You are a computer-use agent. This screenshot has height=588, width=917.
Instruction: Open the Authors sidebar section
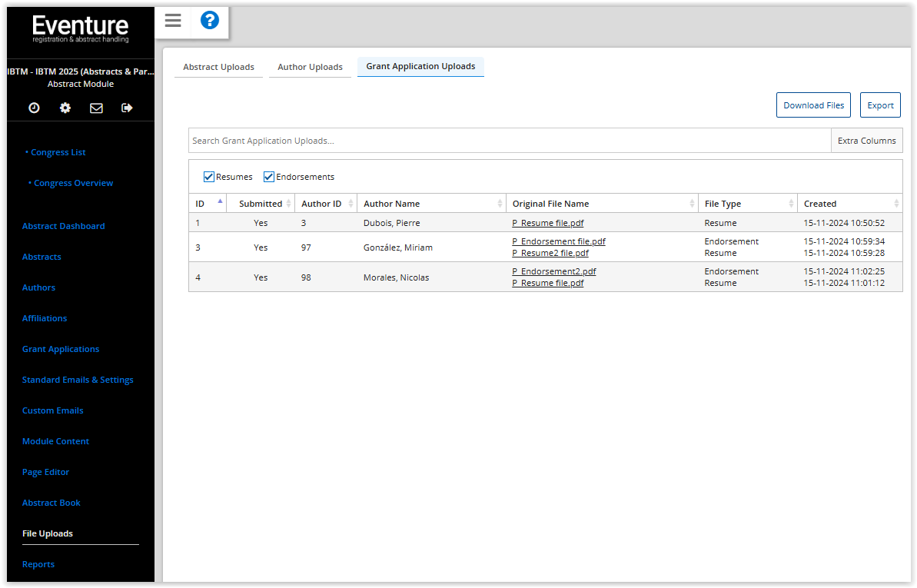click(38, 288)
